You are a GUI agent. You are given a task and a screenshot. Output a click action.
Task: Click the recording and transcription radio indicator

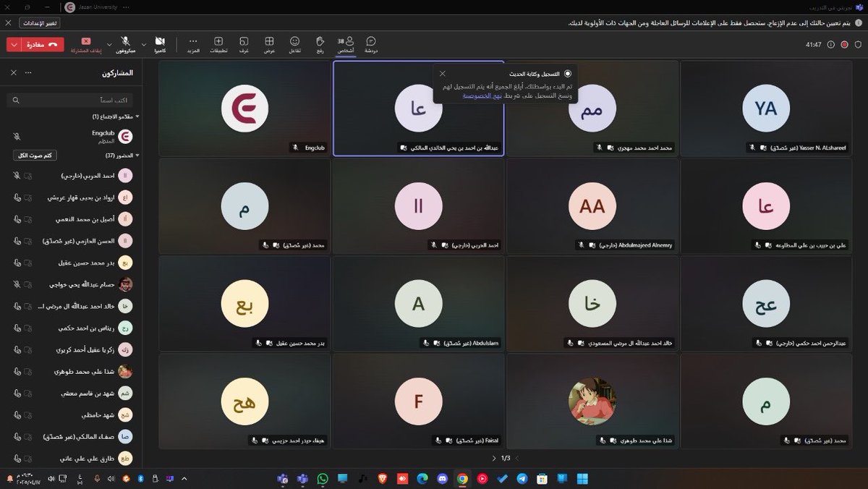pos(567,73)
